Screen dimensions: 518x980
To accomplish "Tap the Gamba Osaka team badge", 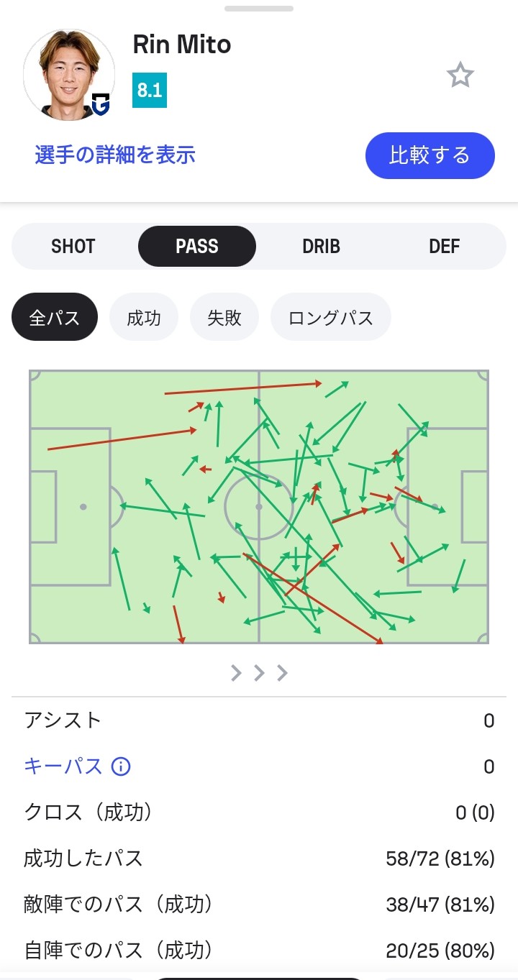I will [101, 106].
